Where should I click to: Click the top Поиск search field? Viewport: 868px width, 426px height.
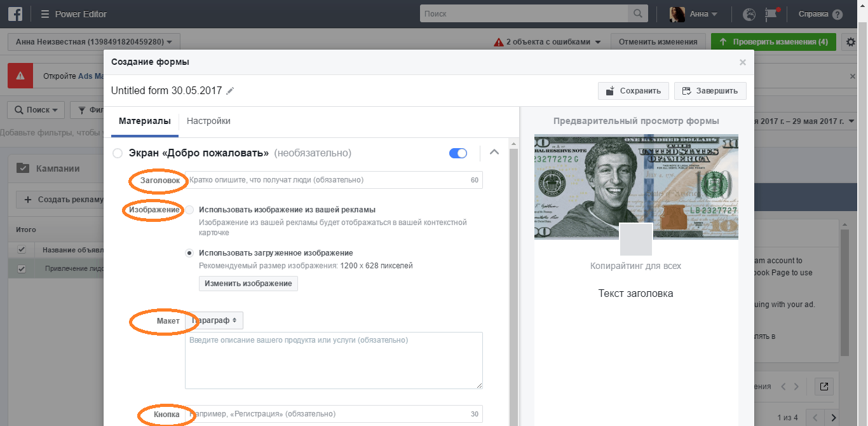[x=524, y=13]
